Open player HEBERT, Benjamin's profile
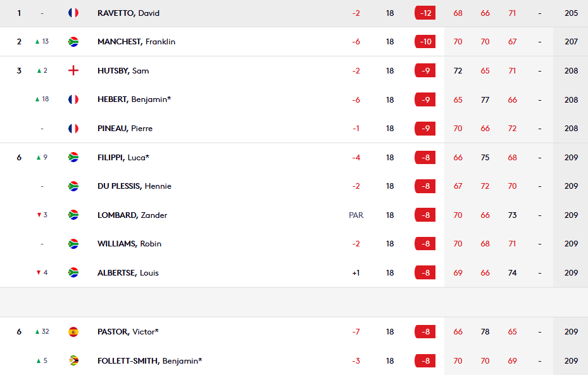Image resolution: width=588 pixels, height=375 pixels. pyautogui.click(x=134, y=99)
